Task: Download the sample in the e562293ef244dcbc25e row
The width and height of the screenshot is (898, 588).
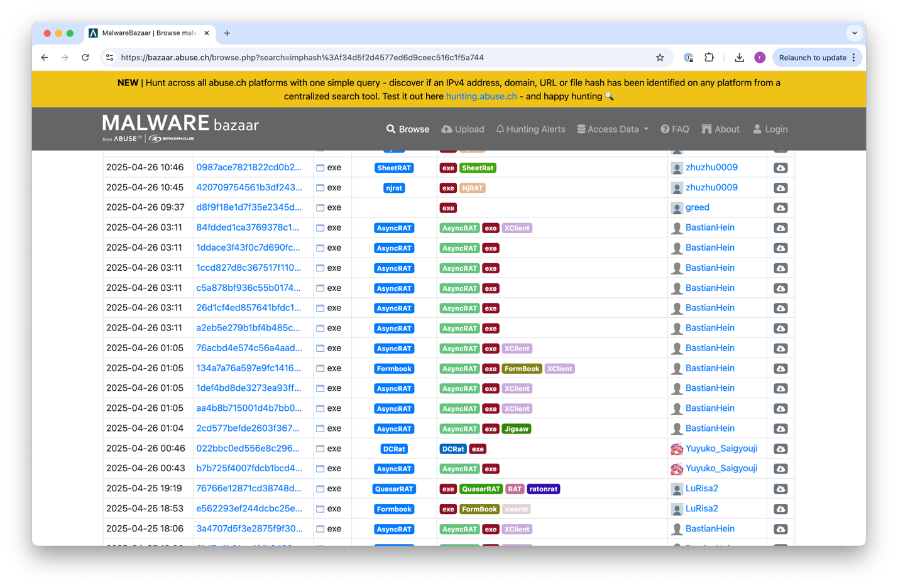Action: click(780, 509)
